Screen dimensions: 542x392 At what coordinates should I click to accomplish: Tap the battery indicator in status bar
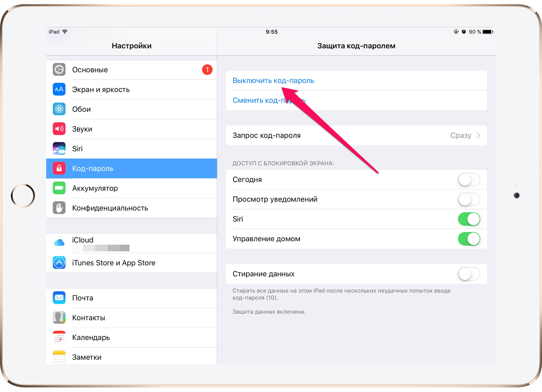click(488, 32)
